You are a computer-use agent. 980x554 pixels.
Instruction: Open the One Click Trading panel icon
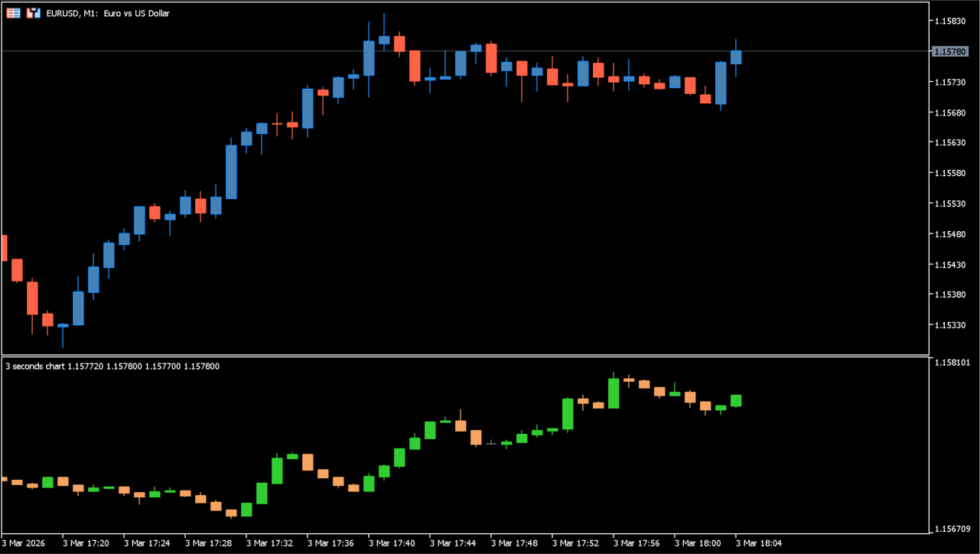[13, 13]
